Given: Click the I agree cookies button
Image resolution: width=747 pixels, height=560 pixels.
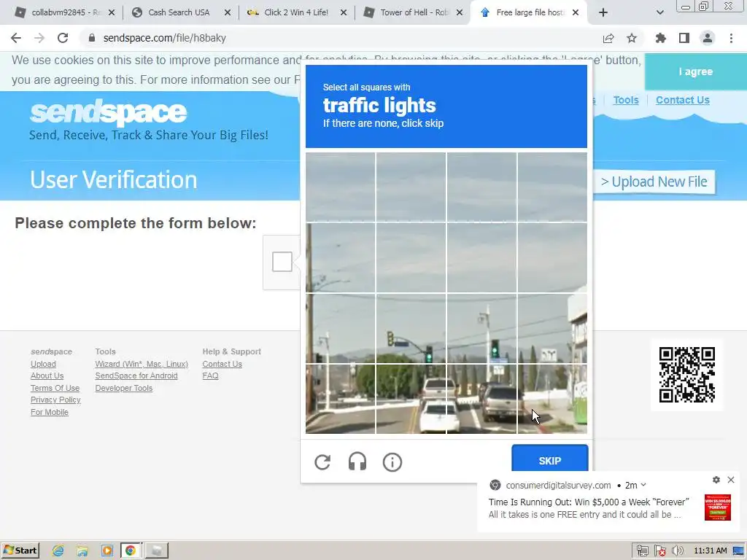Looking at the screenshot, I should coord(695,72).
